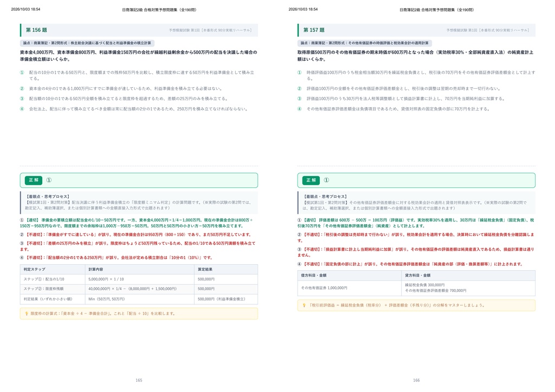This screenshot has height=392, width=555.
Task: Click the left page header timestamp 2026/10/03 18:54
Action: [25, 10]
